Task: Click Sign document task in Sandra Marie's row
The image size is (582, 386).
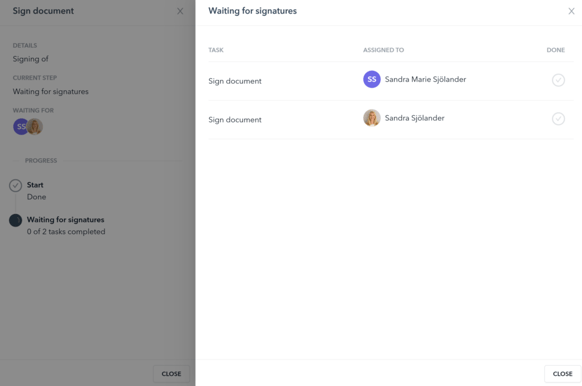Action: [x=235, y=81]
